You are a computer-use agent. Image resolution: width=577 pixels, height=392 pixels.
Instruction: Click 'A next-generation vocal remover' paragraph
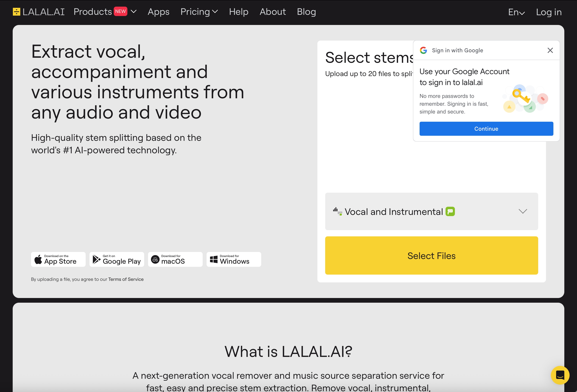[x=288, y=382]
